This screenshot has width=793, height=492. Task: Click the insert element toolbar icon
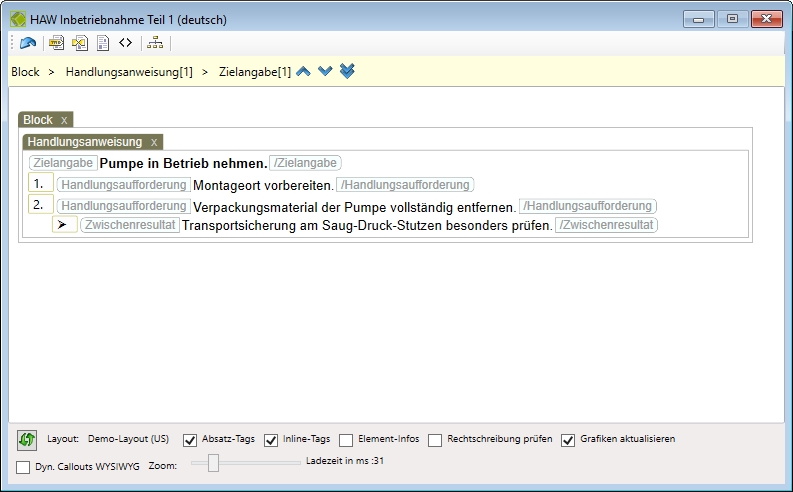[x=57, y=43]
